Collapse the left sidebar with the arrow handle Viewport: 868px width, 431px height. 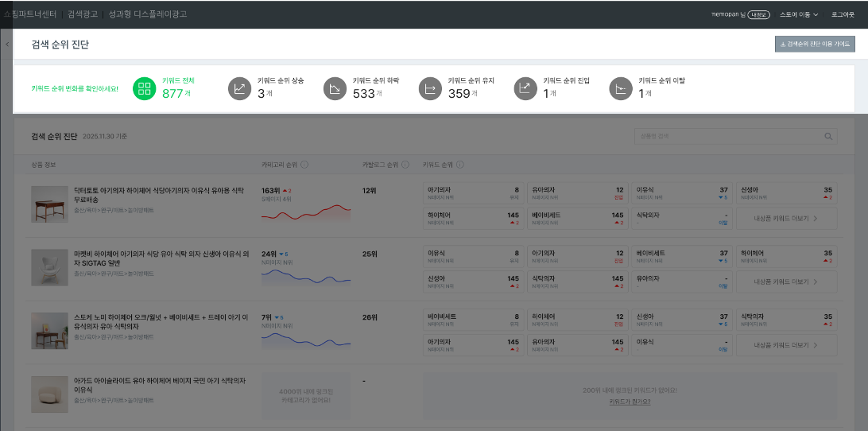tap(6, 44)
